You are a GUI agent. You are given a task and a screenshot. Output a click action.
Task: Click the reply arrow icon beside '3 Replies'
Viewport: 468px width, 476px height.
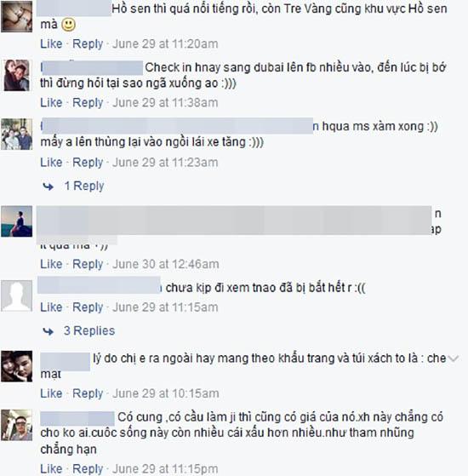[x=49, y=331]
